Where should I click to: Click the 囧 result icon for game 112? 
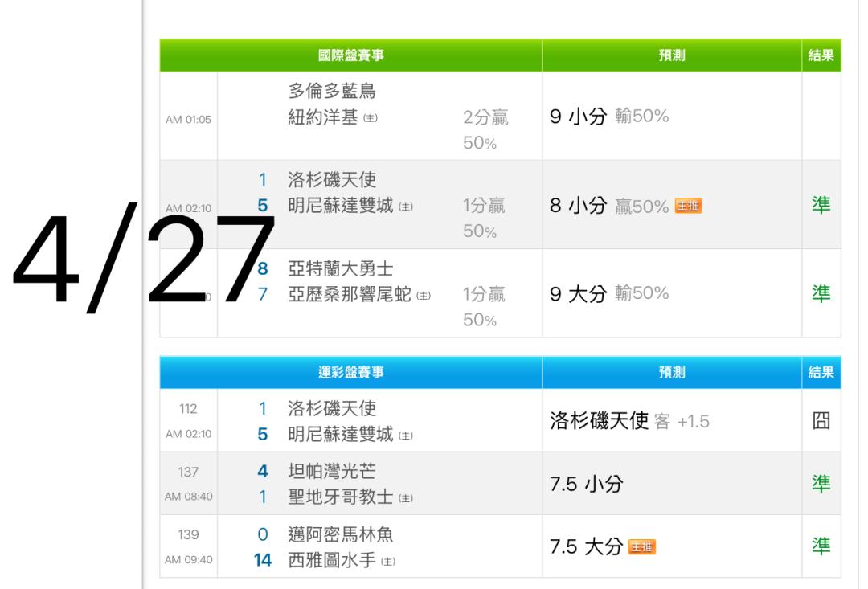pos(821,420)
